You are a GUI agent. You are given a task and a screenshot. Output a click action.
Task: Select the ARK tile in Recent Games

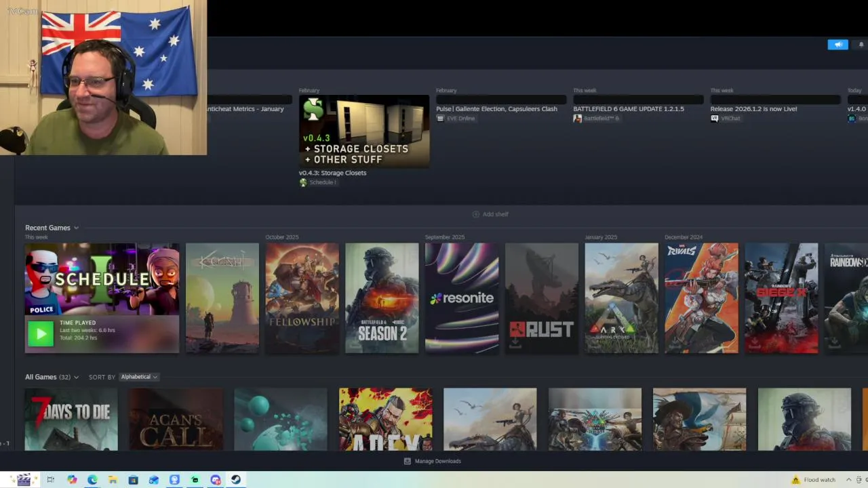pyautogui.click(x=622, y=298)
